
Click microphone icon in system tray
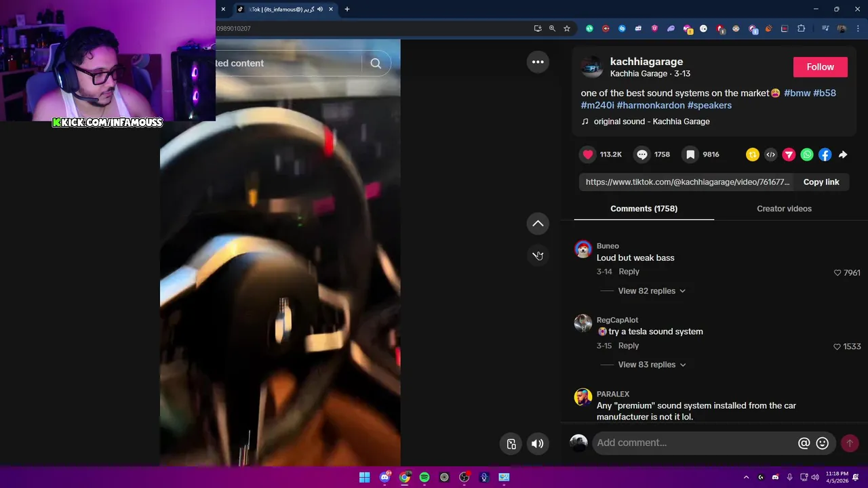pyautogui.click(x=789, y=477)
